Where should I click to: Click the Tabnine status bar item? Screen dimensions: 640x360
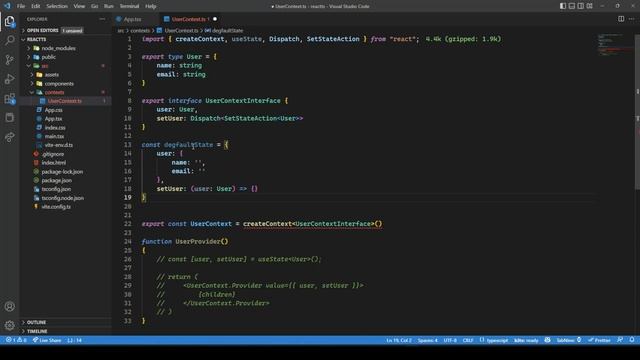tap(569, 340)
